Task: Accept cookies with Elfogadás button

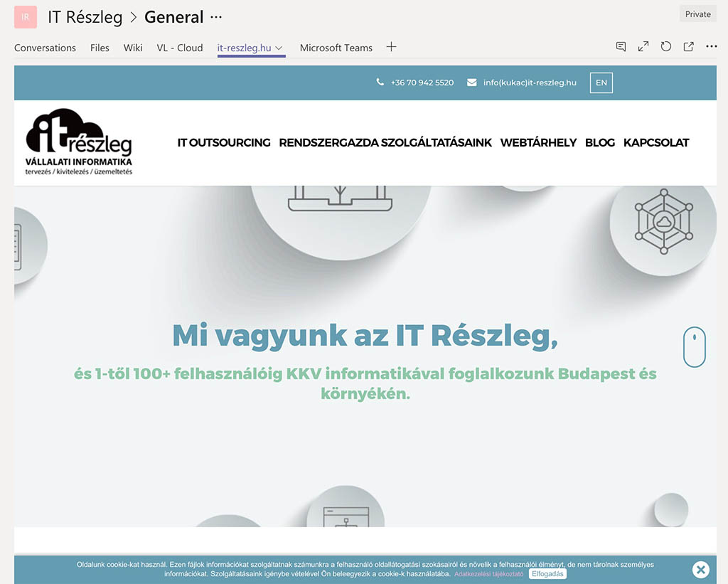Action: click(547, 574)
